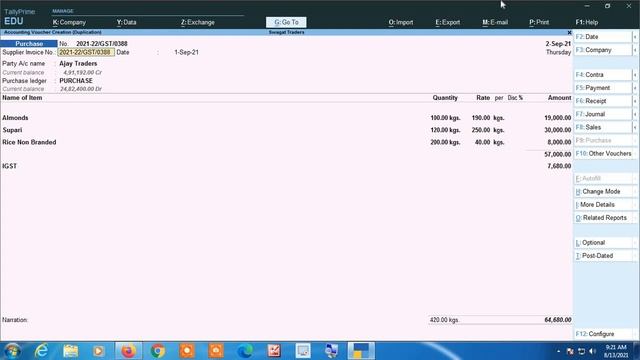Open F1: Help menu
This screenshot has width=640, height=360.
pyautogui.click(x=587, y=22)
